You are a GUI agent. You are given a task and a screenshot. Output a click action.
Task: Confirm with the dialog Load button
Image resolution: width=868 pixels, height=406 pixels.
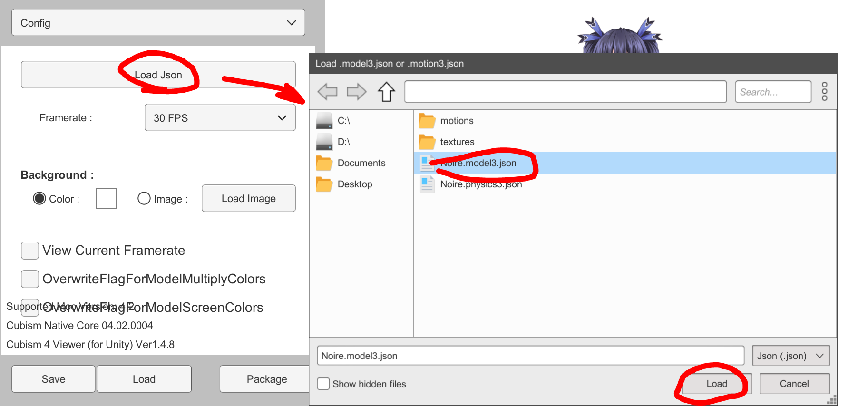717,384
